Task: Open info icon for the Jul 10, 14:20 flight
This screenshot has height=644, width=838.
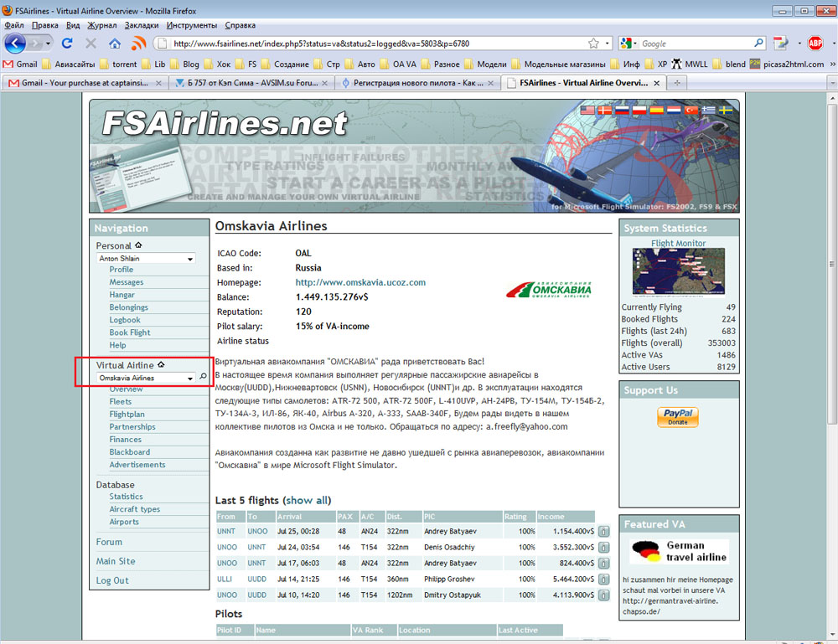Action: coord(604,595)
